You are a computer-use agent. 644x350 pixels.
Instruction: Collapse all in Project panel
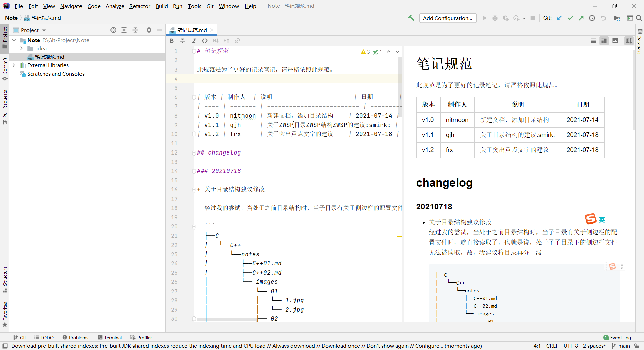click(135, 30)
